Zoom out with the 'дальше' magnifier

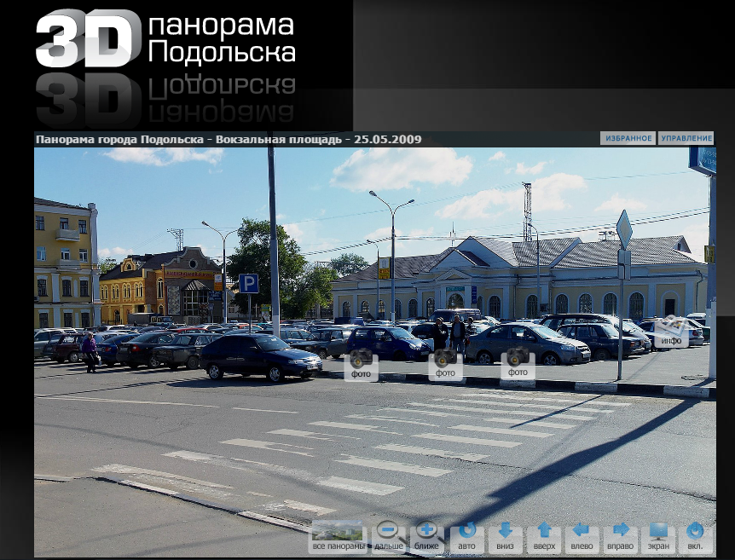pos(389,535)
